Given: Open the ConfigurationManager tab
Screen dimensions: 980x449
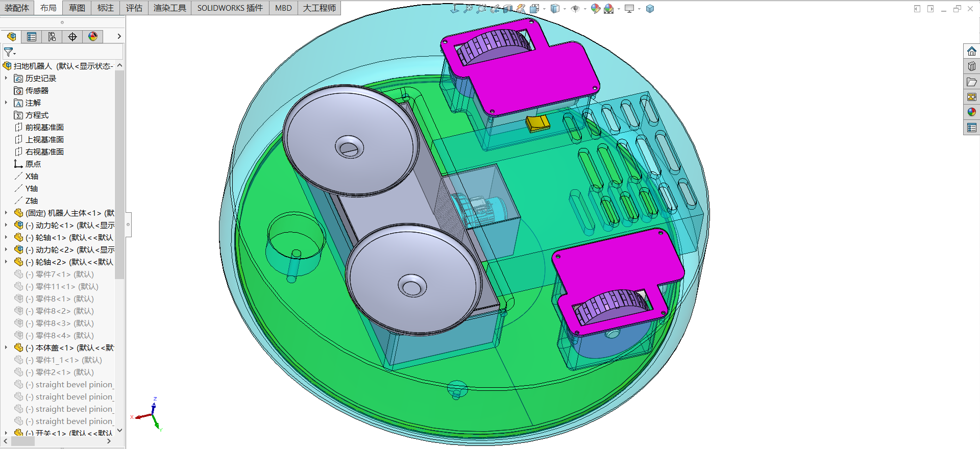Looking at the screenshot, I should [x=52, y=37].
